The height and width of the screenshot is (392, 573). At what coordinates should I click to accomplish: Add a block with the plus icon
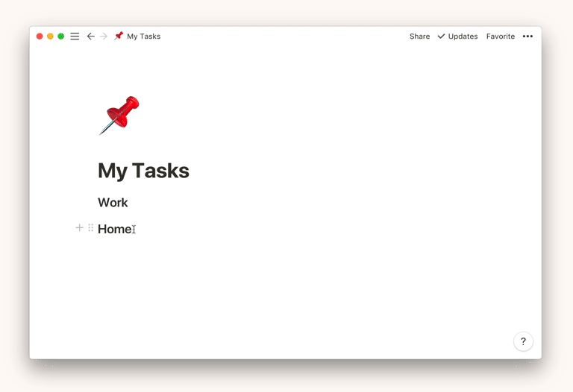click(79, 228)
